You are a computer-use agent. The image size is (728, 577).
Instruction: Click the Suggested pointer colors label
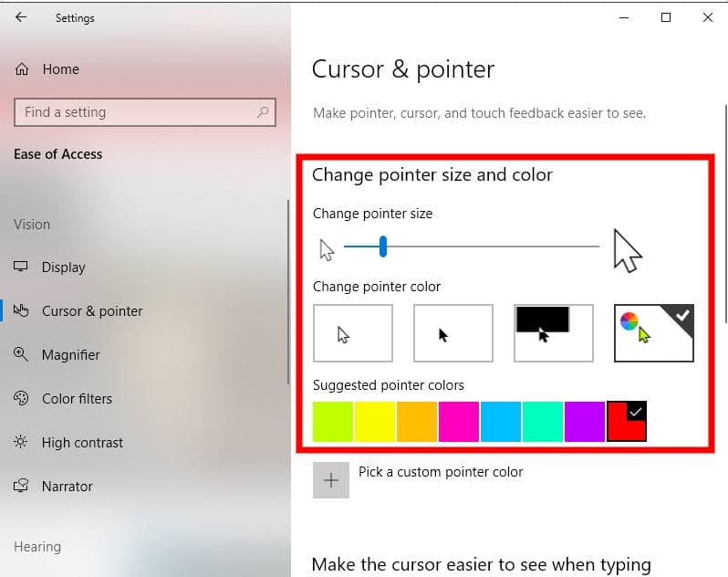pyautogui.click(x=389, y=385)
